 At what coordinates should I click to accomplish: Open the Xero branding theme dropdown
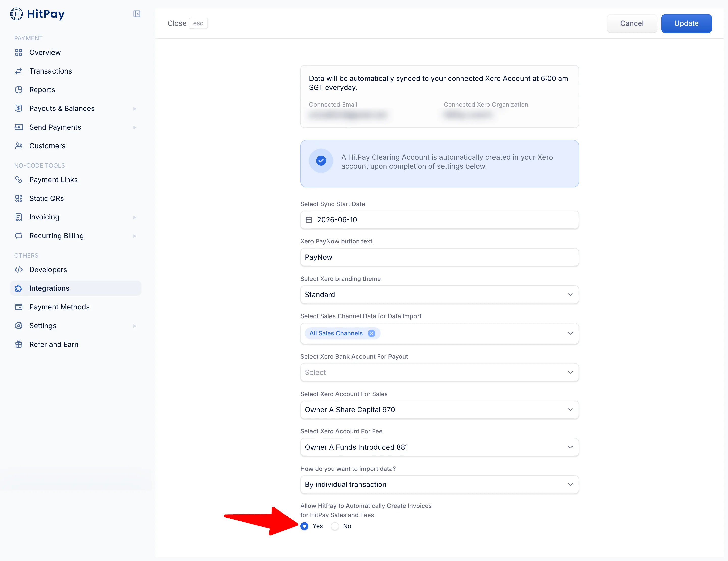tap(439, 295)
